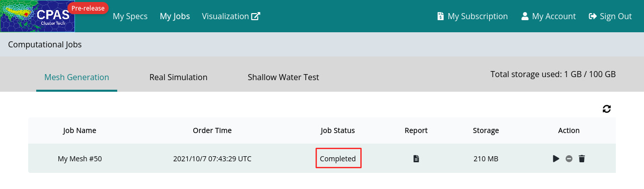Refresh the job list
Screen dimensions: 644x189
tap(607, 109)
